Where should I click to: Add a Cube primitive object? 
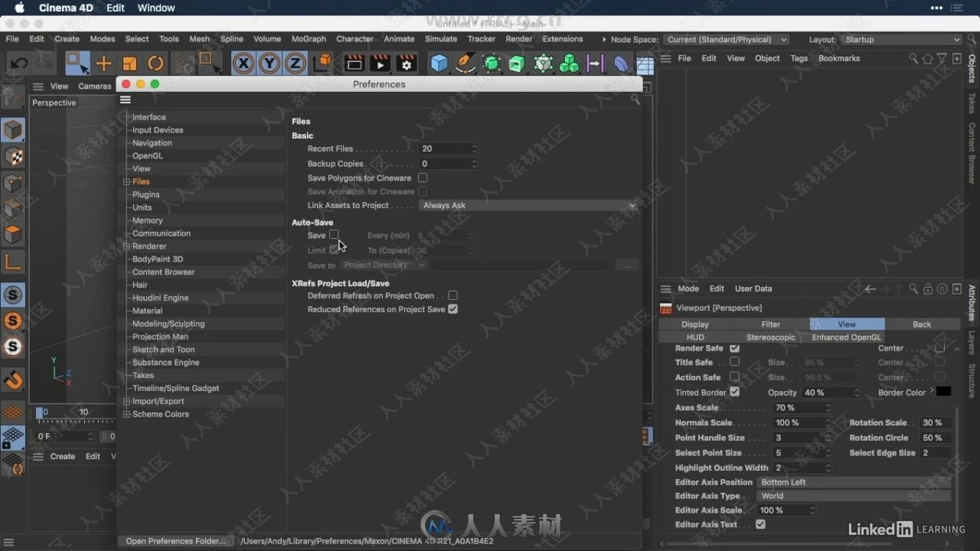coord(439,64)
